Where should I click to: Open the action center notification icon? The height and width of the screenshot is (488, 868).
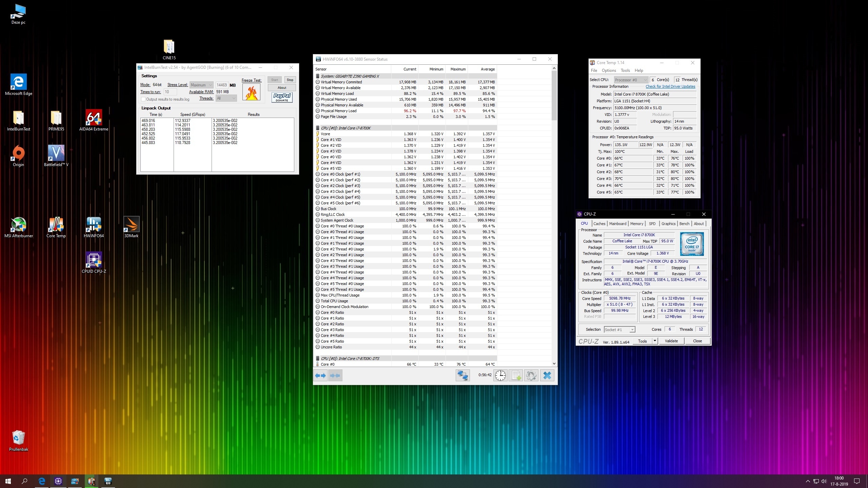[857, 481]
